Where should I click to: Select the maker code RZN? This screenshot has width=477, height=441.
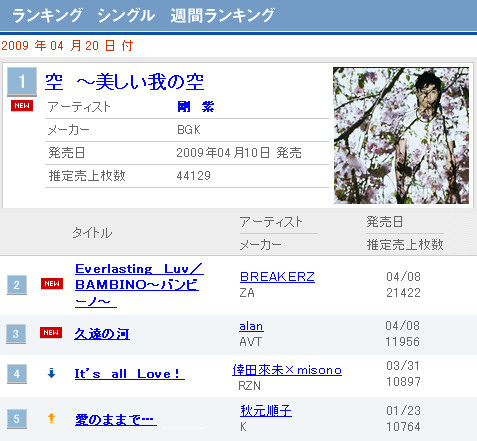tap(249, 386)
